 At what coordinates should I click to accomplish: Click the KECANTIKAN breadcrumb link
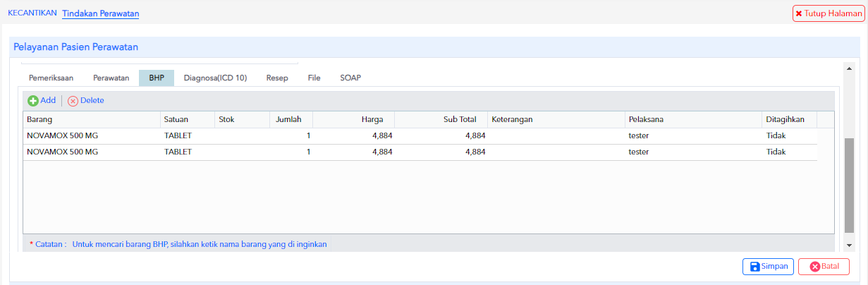32,13
